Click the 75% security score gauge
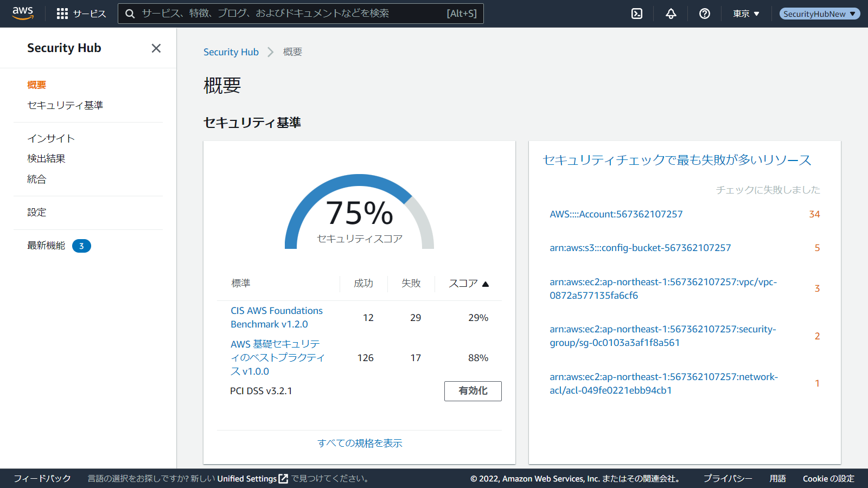The image size is (868, 488). 359,214
